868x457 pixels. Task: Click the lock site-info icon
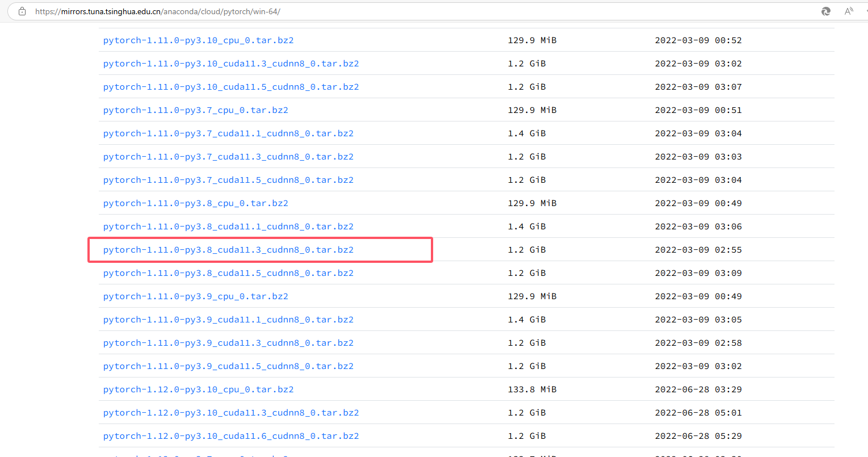[x=22, y=11]
